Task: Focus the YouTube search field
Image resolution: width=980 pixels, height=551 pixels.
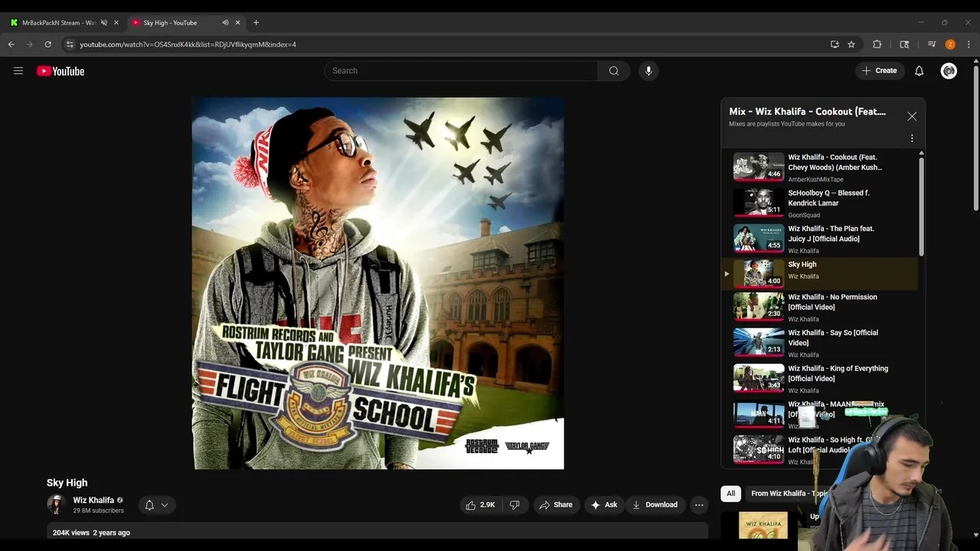Action: click(x=461, y=71)
